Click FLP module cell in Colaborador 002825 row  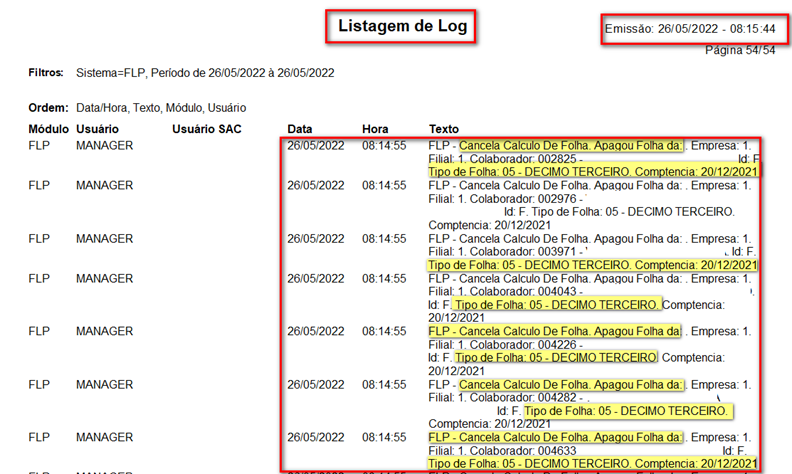tap(39, 146)
